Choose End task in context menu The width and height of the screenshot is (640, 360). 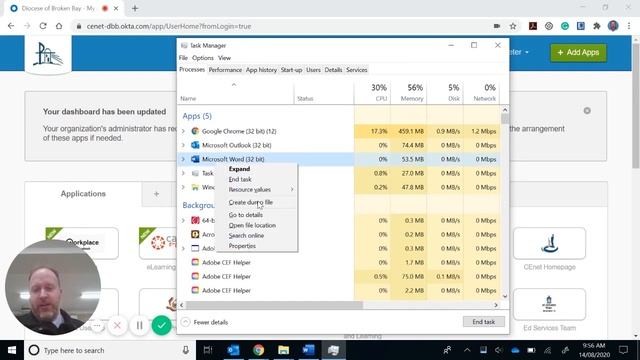click(x=256, y=179)
